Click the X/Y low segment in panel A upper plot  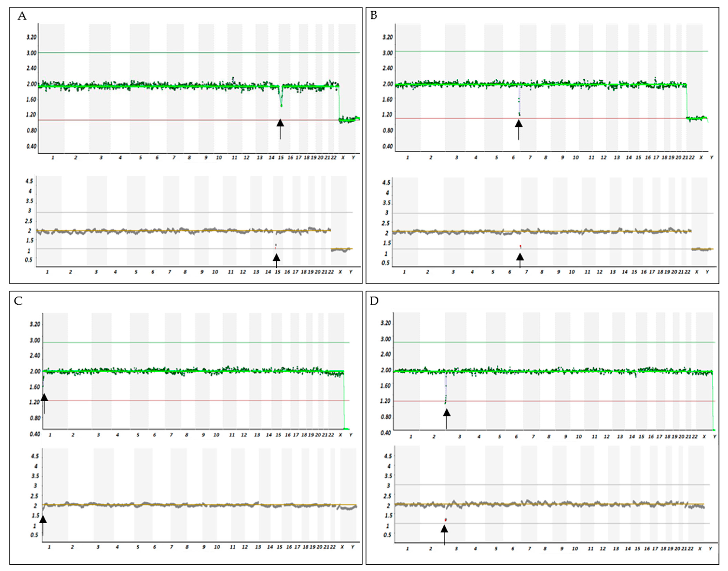tap(349, 119)
